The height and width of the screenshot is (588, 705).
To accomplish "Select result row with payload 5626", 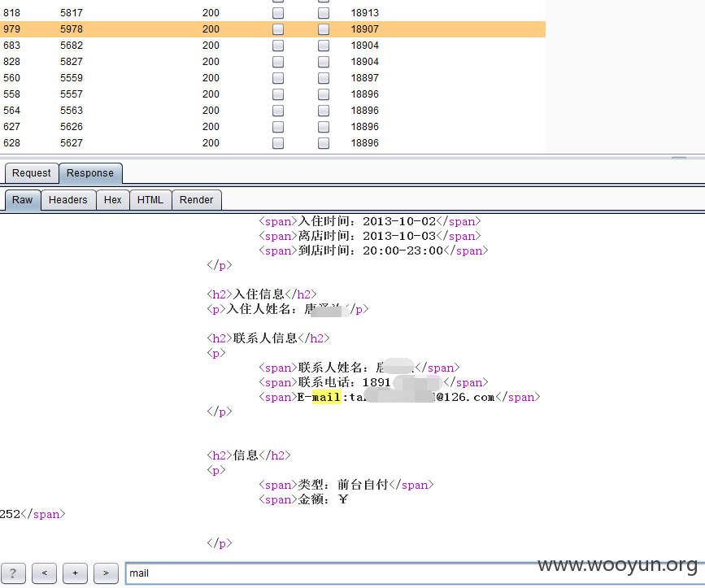I will (273, 127).
